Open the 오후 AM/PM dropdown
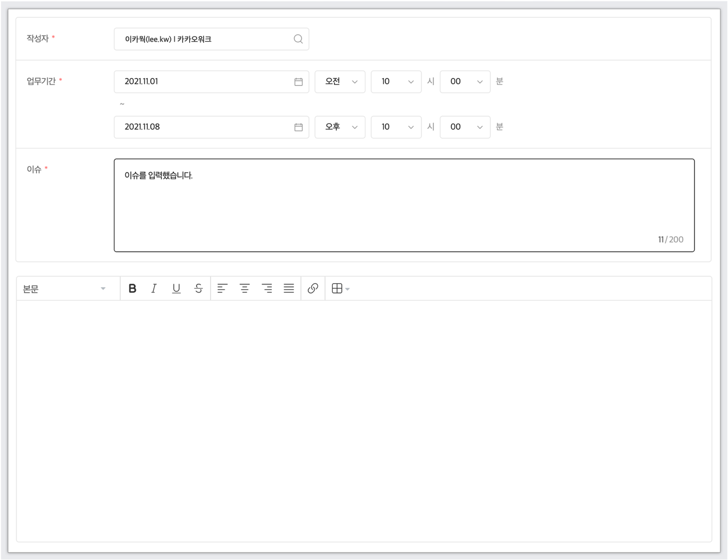This screenshot has width=728, height=560. tap(340, 127)
